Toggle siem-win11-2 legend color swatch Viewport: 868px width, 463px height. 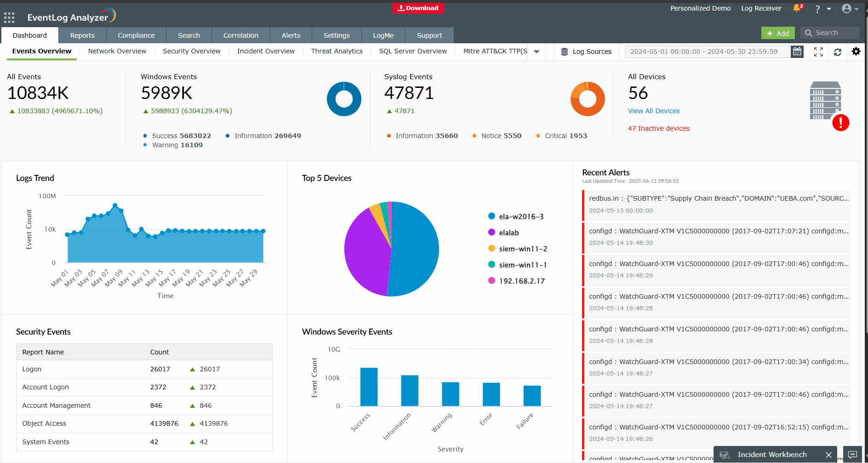tap(491, 249)
